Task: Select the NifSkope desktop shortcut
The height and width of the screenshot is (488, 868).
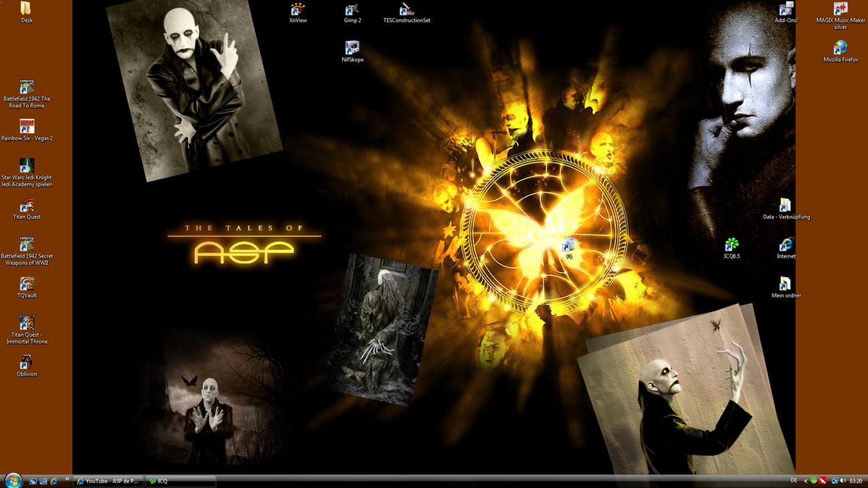Action: pos(352,51)
